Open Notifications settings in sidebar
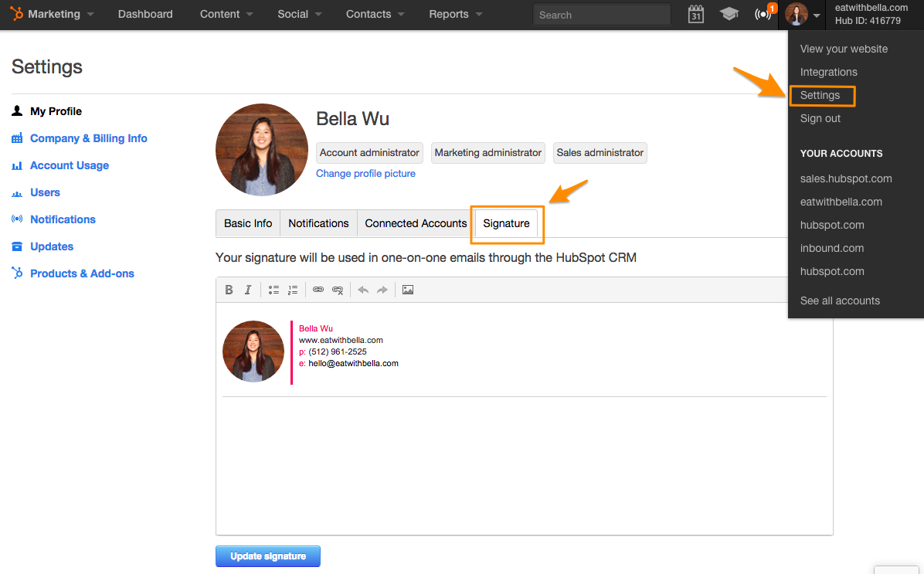Viewport: 924px width, 574px height. [x=63, y=219]
